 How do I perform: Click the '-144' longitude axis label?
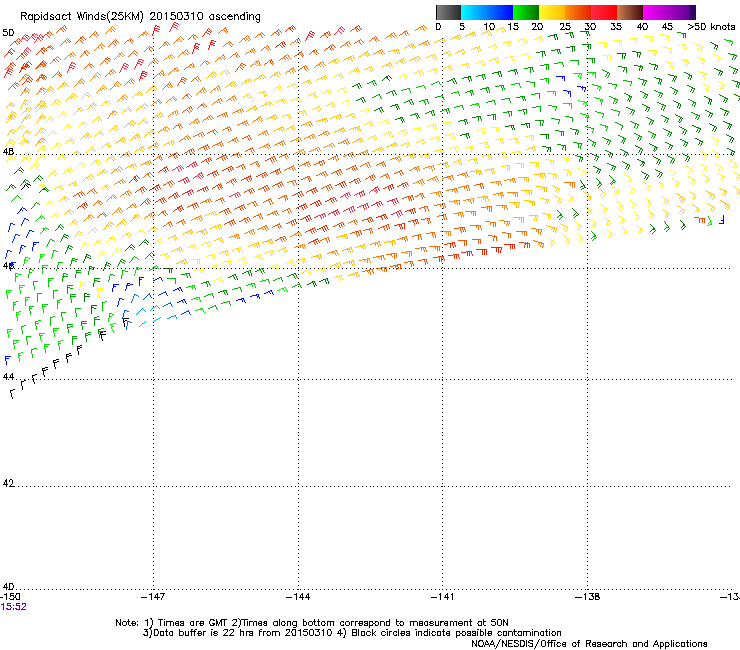[298, 597]
